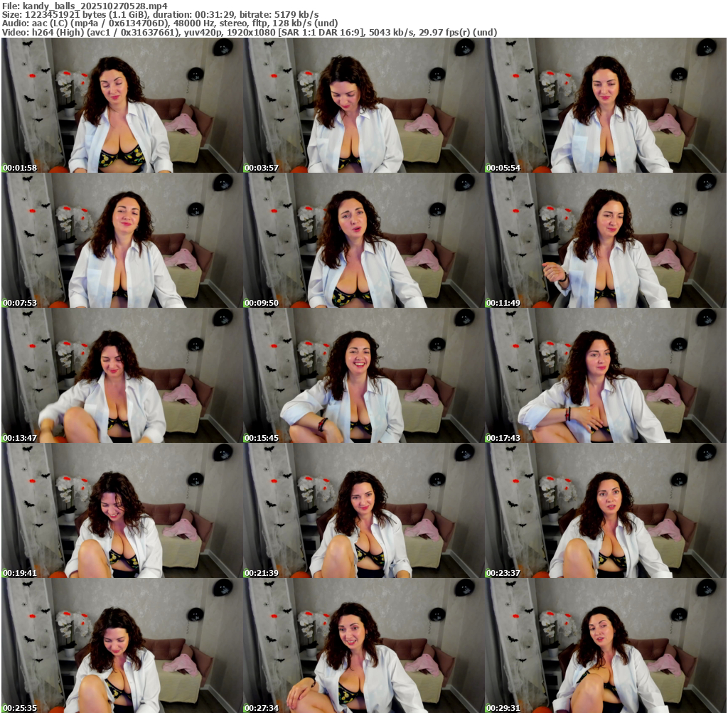Select the frame marked 00:19:41

[122, 510]
